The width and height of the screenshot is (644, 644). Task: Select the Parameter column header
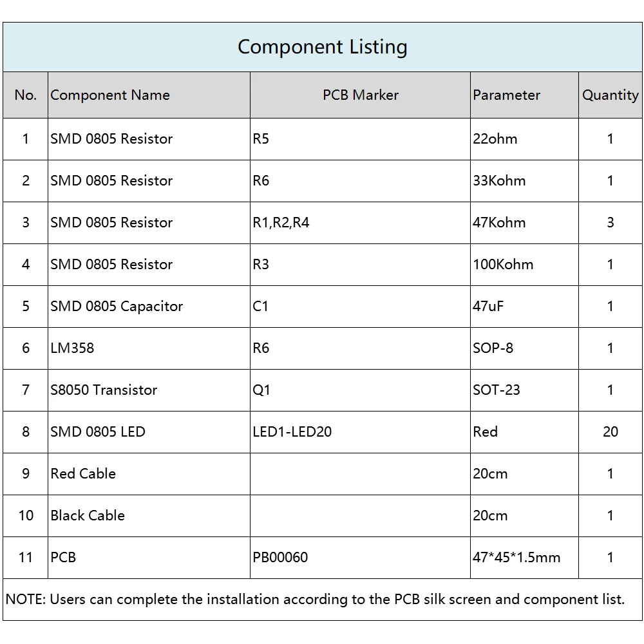(506, 95)
